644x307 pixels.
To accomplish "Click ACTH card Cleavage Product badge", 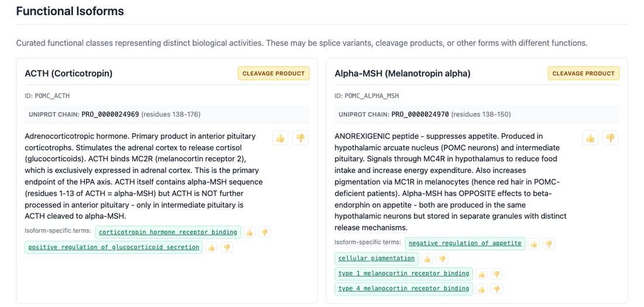I will click(x=273, y=74).
